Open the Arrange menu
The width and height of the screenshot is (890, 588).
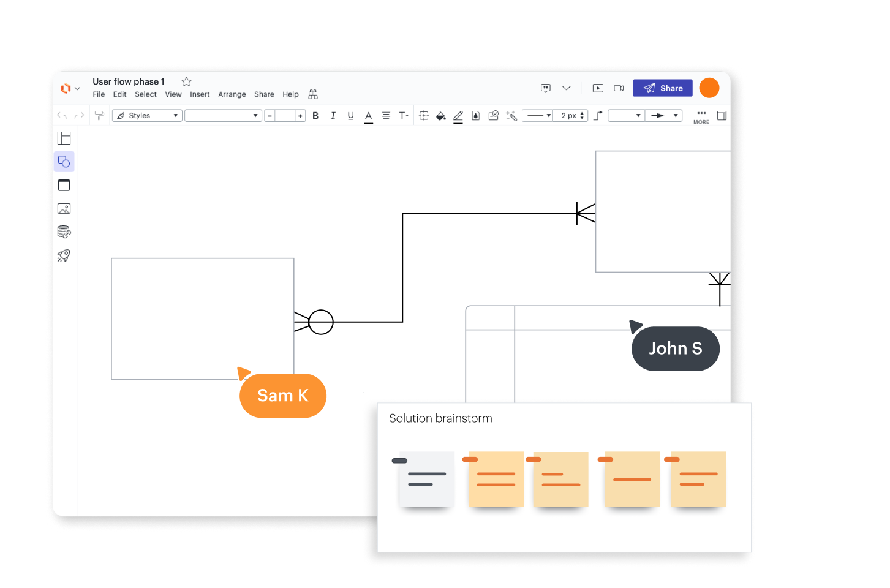[232, 94]
